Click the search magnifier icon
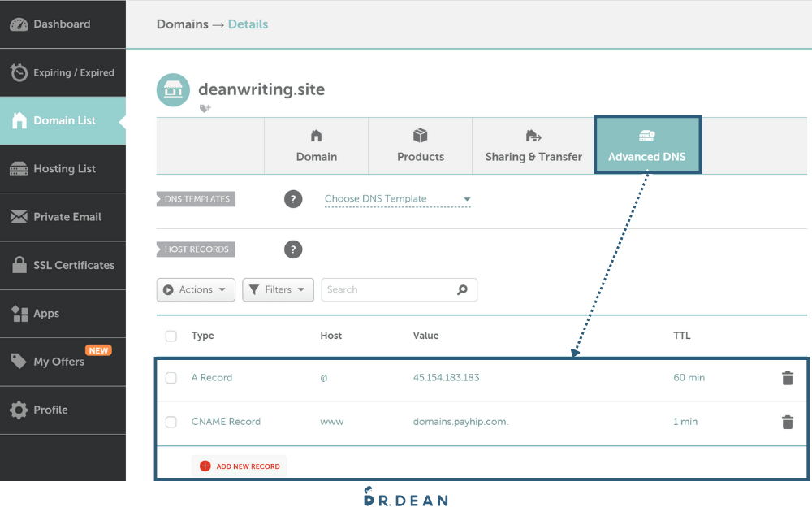This screenshot has height=512, width=812. tap(462, 289)
